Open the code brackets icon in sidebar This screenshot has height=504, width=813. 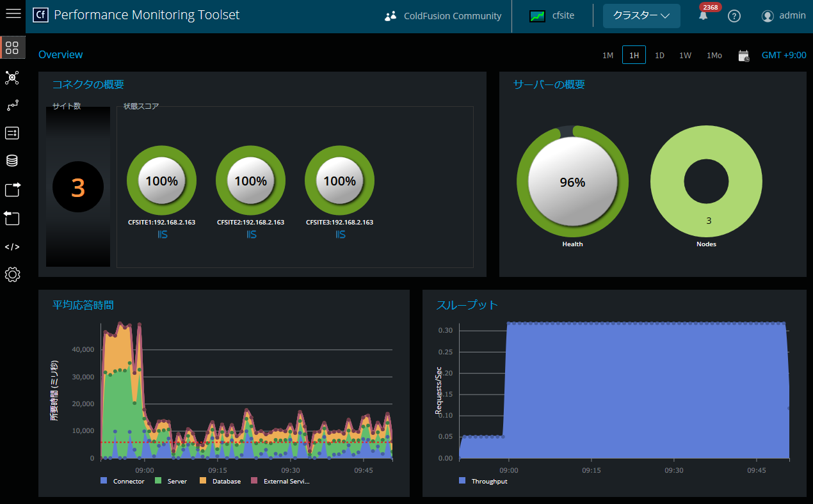[12, 247]
